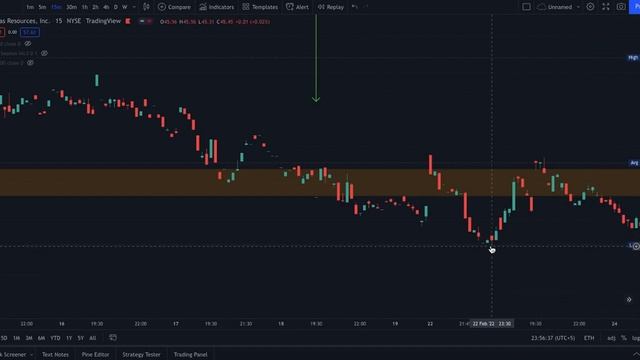
Task: Click the Compare symbol button
Action: (174, 7)
